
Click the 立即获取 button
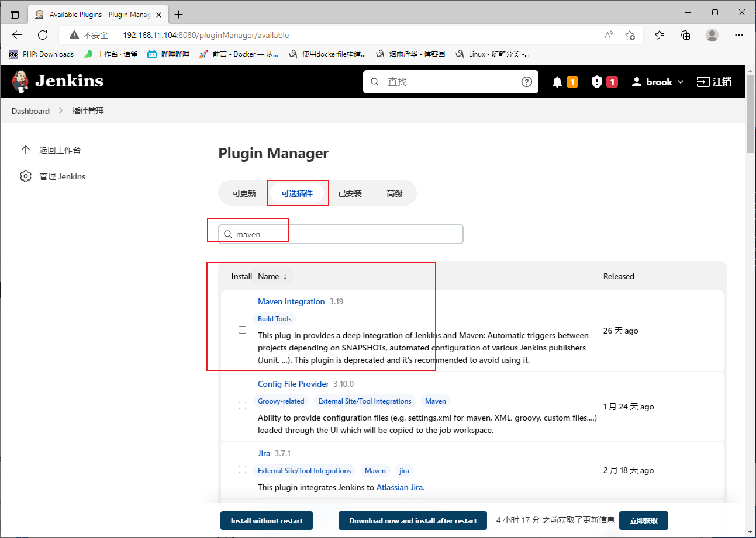click(x=643, y=520)
